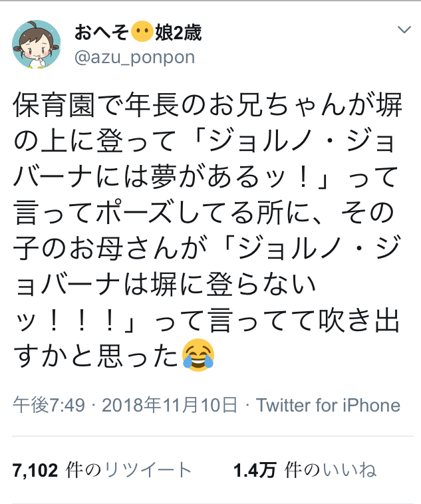421x504 pixels.
Task: Open the Twitter for iPhone source link
Action: 329,405
